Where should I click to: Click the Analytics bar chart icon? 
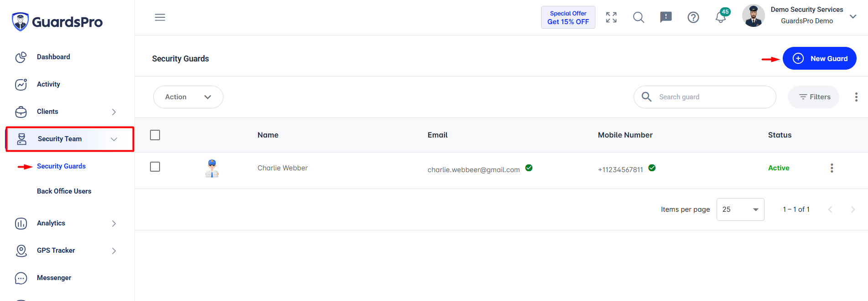21,224
